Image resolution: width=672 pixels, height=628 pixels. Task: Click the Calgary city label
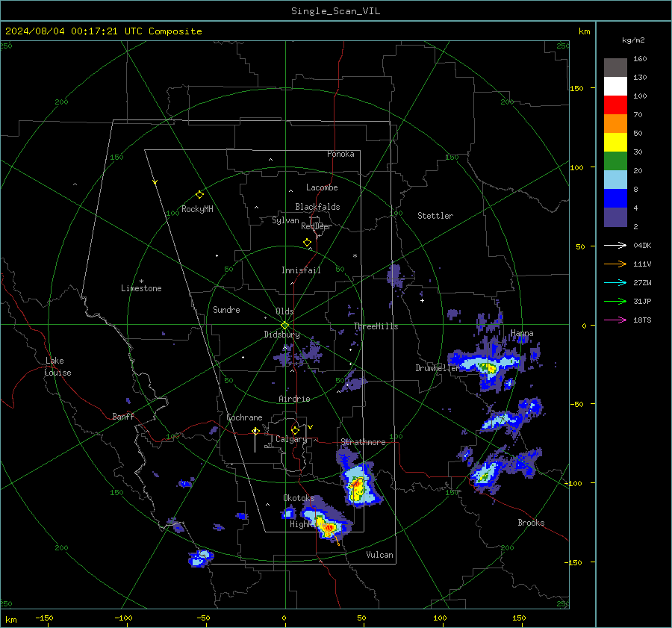pos(291,439)
